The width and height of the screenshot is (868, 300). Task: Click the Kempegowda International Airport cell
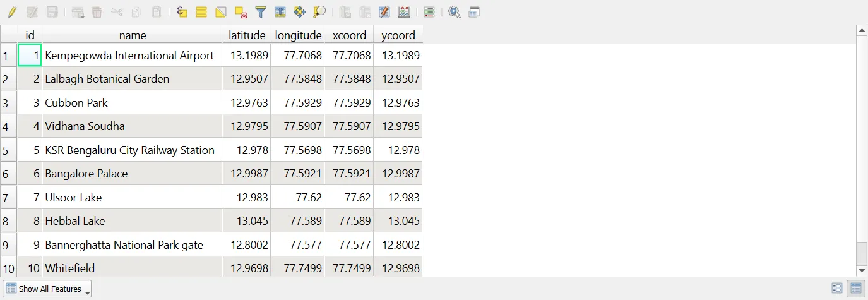coord(133,56)
